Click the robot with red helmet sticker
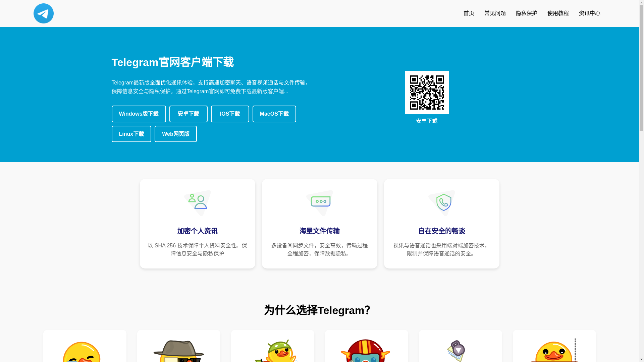Screen dimensions: 644x362 (x=366, y=351)
